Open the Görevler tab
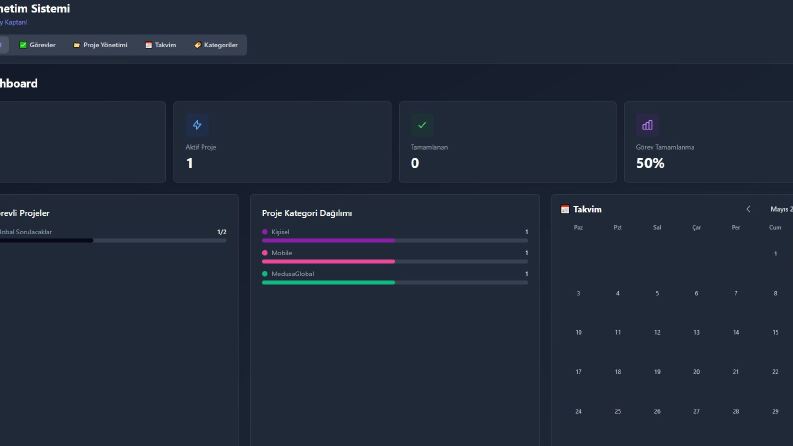Screen dimensions: 793x446 pos(37,45)
